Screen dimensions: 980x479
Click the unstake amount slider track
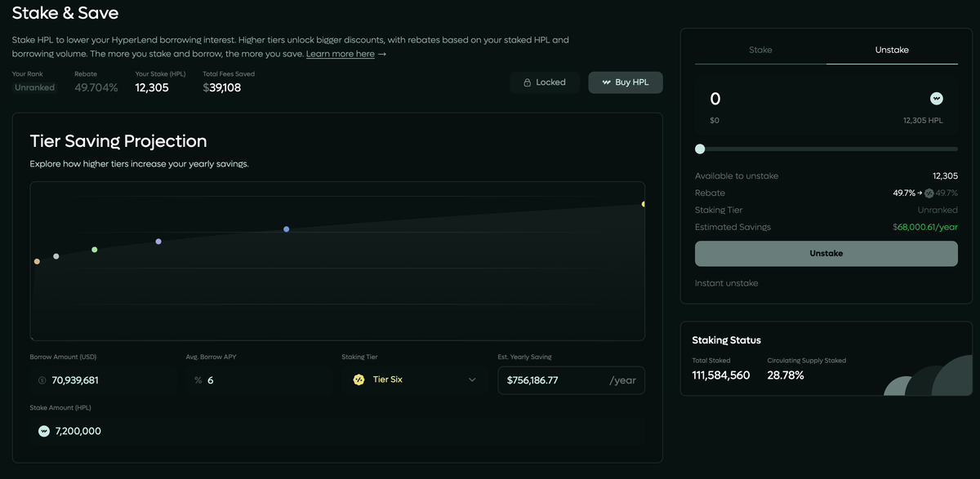pyautogui.click(x=826, y=149)
